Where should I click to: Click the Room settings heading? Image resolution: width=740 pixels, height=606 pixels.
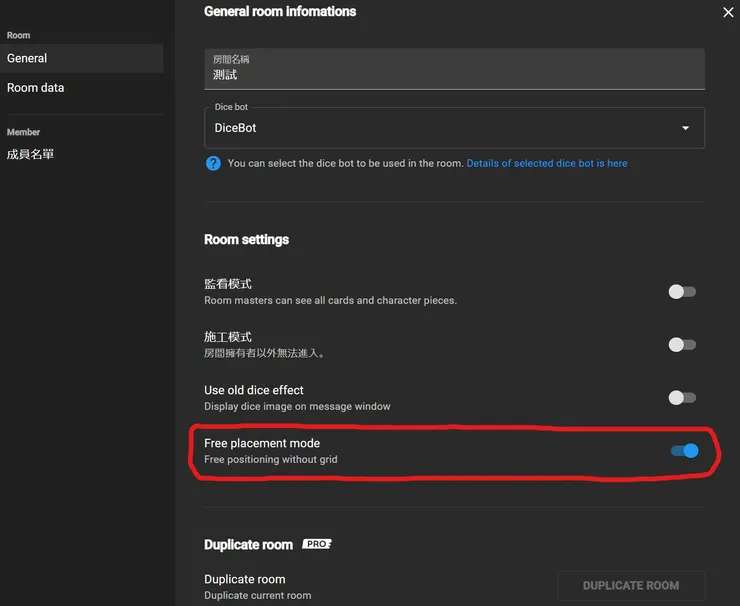point(246,240)
